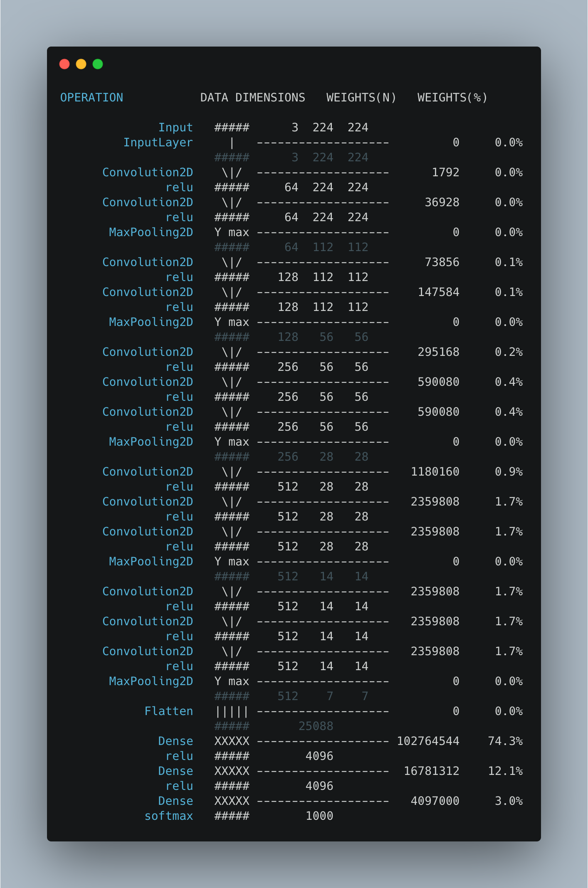The width and height of the screenshot is (588, 888).
Task: Click the DATA DIMENSIONS header text
Action: [x=252, y=98]
